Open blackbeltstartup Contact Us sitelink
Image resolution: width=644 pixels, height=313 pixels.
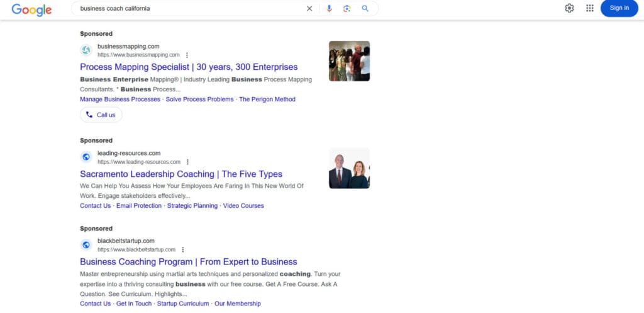[x=96, y=304]
